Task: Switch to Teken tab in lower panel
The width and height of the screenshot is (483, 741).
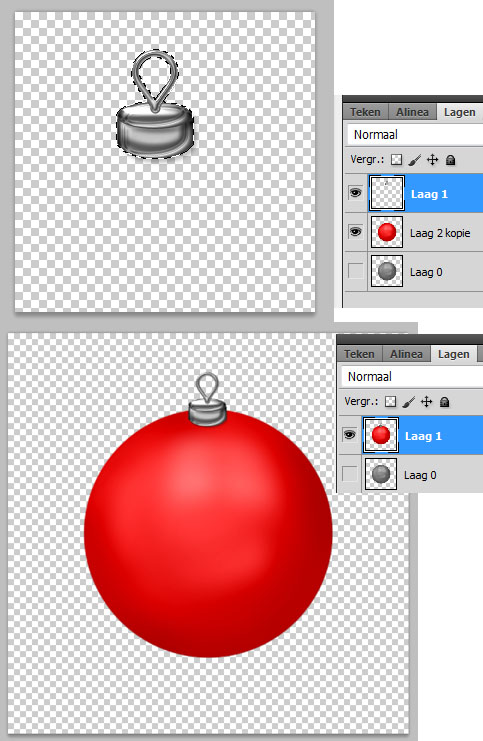Action: 359,354
